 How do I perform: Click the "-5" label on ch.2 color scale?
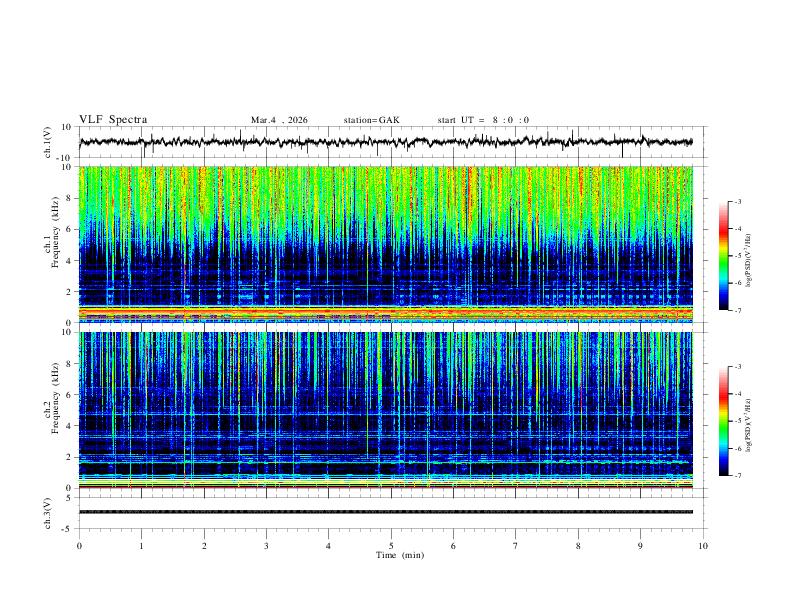[738, 421]
